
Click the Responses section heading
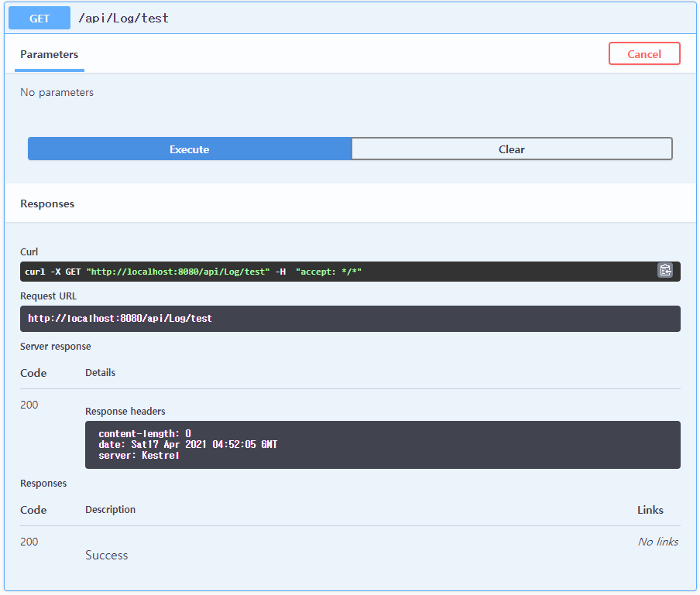tap(47, 203)
